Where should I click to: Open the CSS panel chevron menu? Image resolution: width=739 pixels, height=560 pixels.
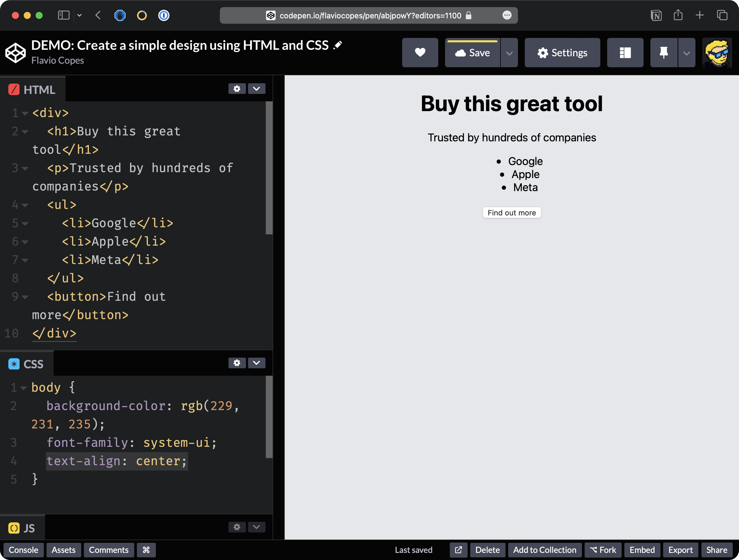coord(257,363)
